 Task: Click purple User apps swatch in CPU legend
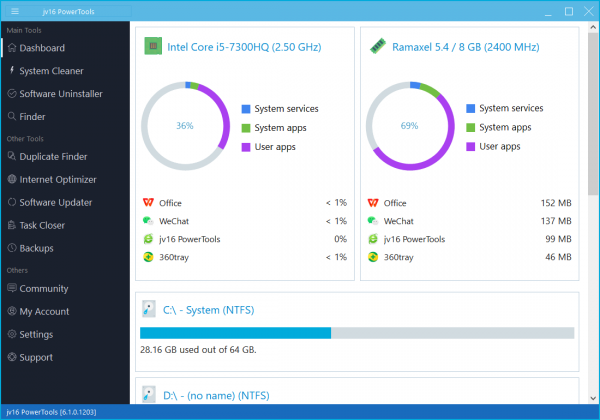click(x=246, y=147)
